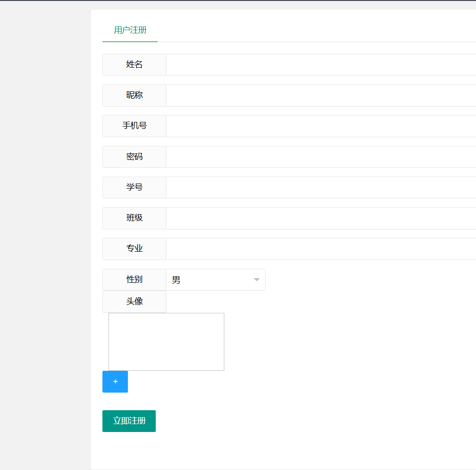
Task: Click the empty avatar preview box
Action: point(166,342)
